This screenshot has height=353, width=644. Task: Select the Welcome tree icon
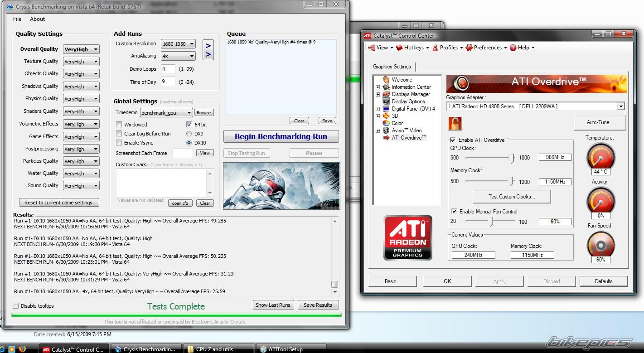click(386, 80)
